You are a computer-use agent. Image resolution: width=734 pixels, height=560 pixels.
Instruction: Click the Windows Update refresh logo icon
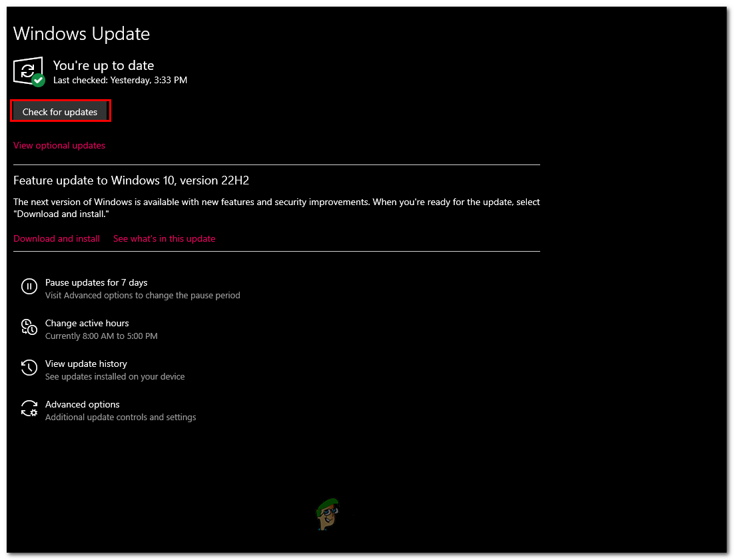28,70
